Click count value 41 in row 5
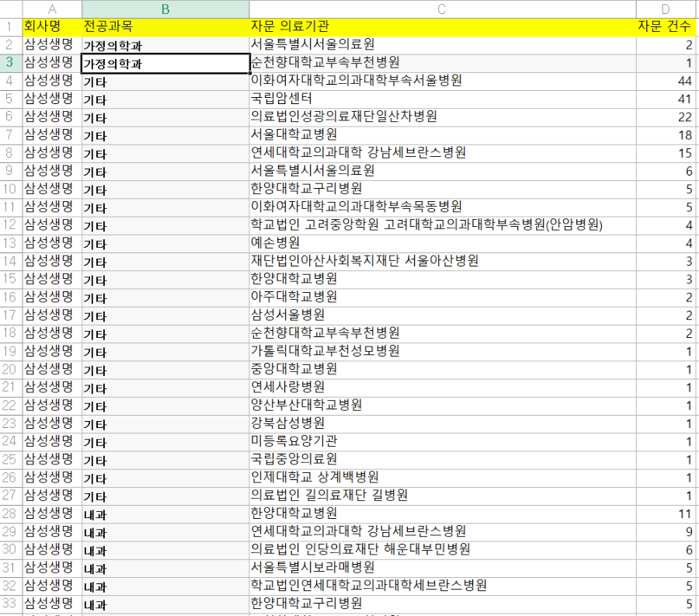This screenshot has height=616, width=699. [666, 99]
